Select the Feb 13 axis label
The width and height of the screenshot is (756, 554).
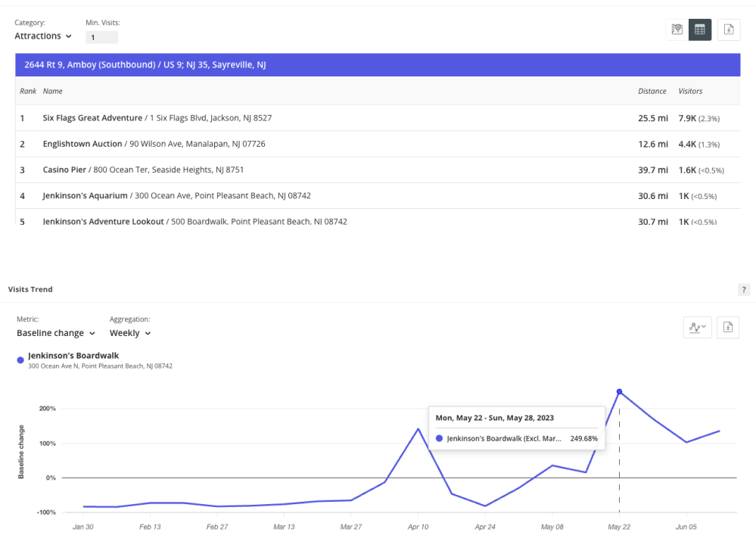[x=150, y=527]
